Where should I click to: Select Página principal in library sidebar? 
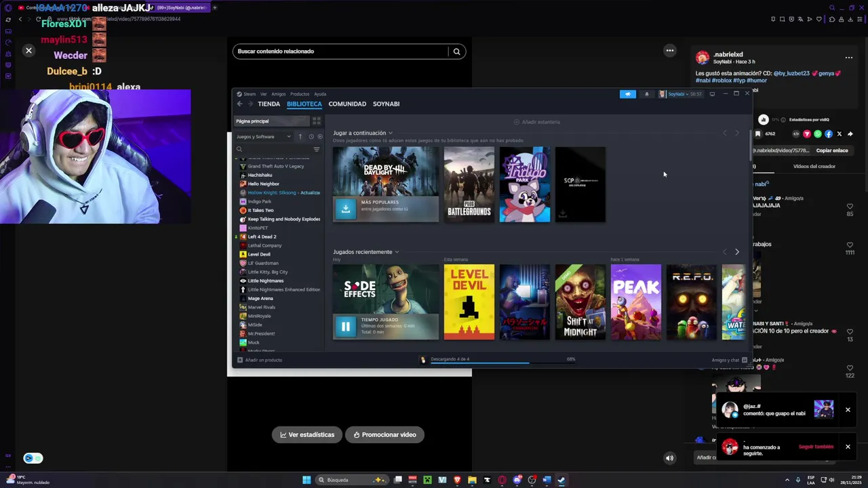[271, 121]
